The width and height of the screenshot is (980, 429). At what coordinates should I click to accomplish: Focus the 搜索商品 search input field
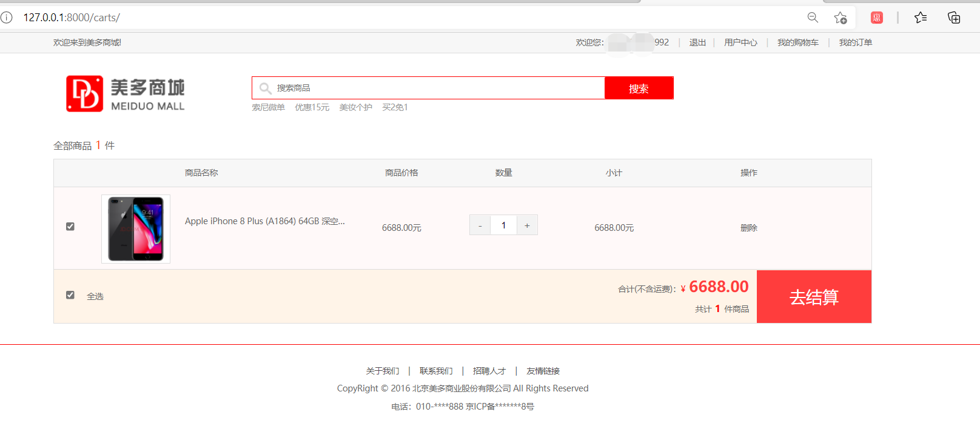[428, 88]
